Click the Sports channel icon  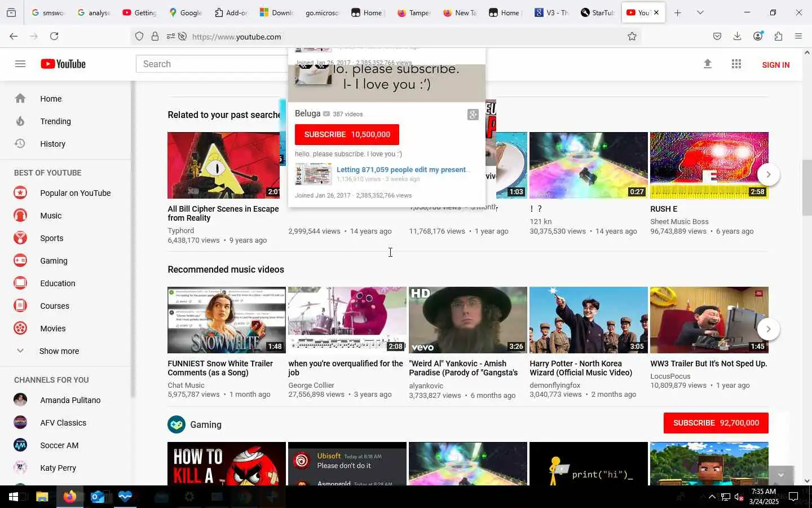pos(20,238)
